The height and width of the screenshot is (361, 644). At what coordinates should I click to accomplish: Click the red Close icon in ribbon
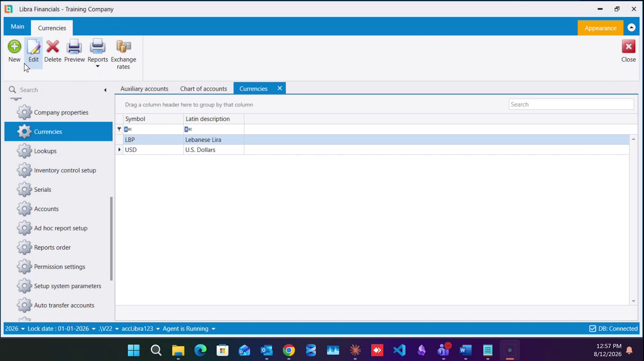[629, 46]
